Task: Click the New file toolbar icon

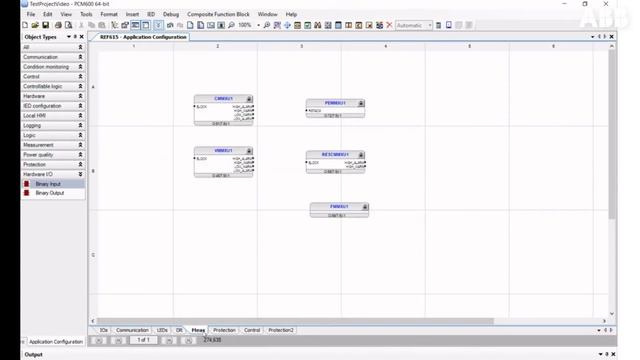Action: coord(25,25)
